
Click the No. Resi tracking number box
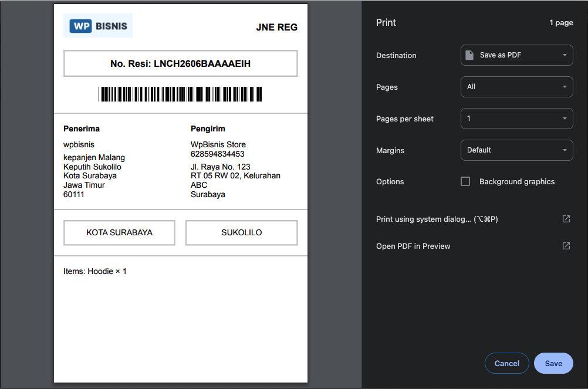coord(180,63)
